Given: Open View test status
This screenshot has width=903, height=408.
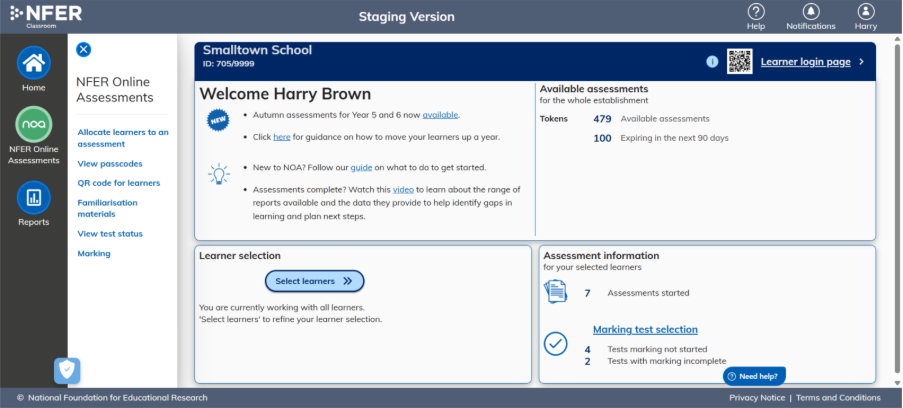Looking at the screenshot, I should click(x=110, y=234).
